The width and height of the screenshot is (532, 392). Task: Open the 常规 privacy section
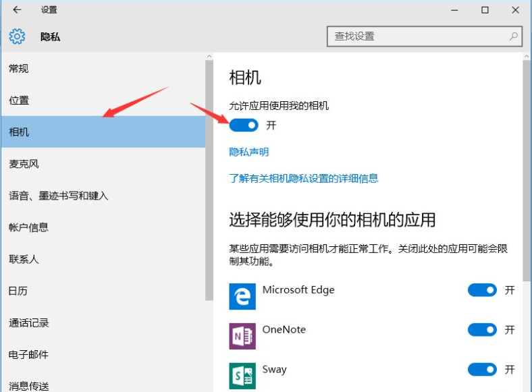(x=103, y=69)
